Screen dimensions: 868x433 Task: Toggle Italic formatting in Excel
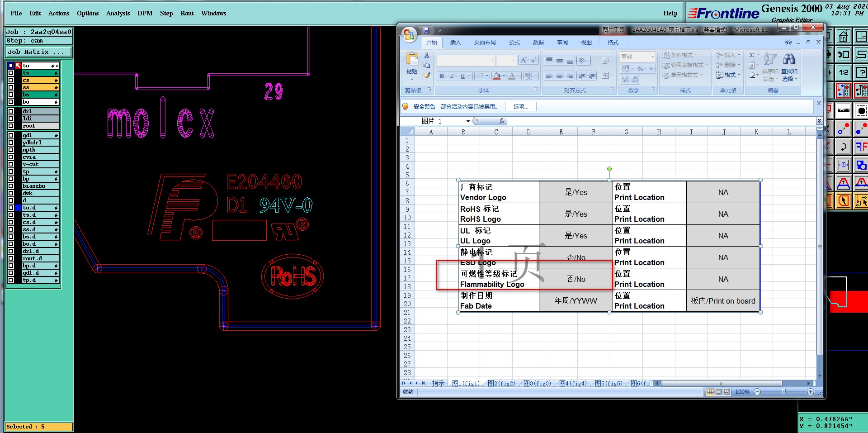point(452,76)
